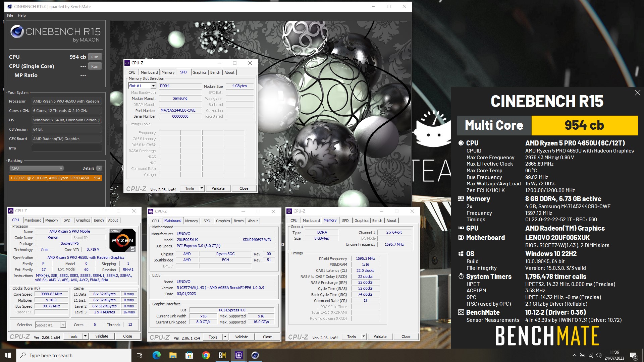Toggle the ranking Details arrow button
This screenshot has width=644, height=362.
point(99,168)
